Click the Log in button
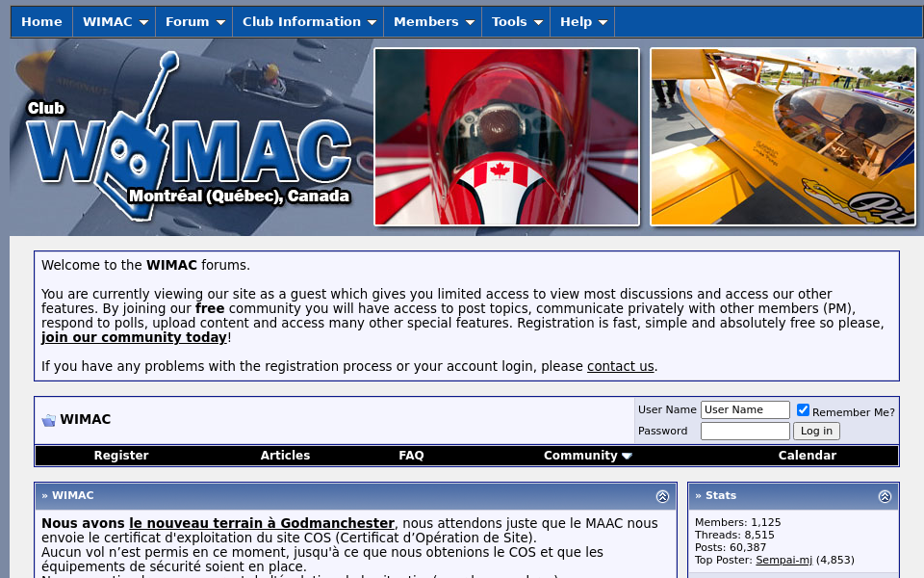The image size is (924, 578). tap(816, 431)
